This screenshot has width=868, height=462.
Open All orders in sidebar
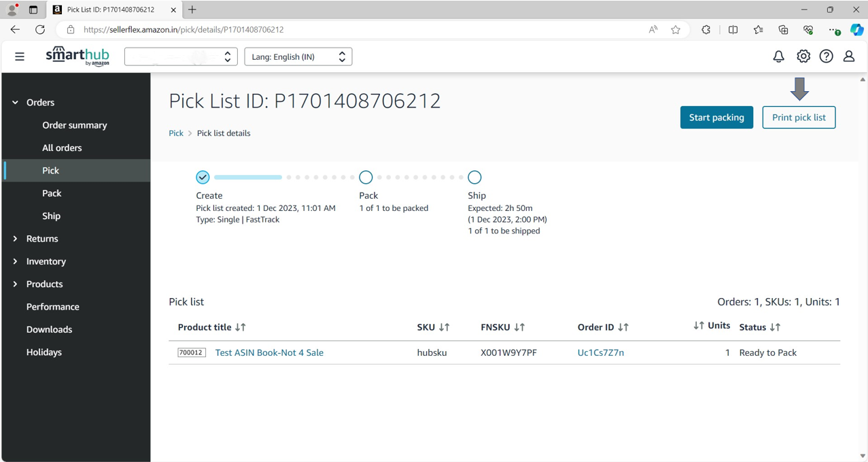(x=62, y=148)
